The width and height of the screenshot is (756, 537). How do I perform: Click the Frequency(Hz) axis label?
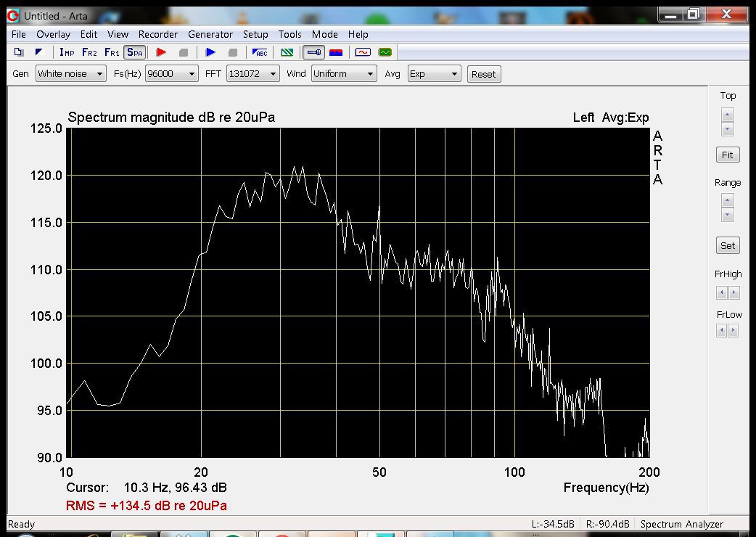606,488
